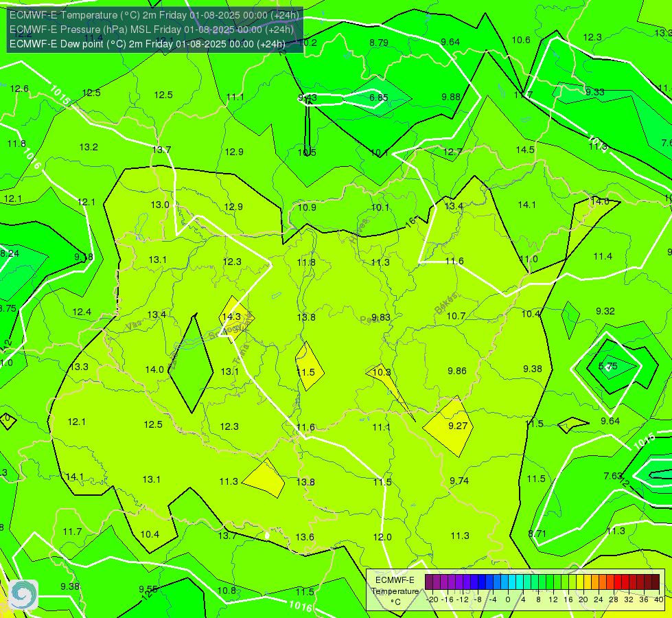Click the Vas county label
672x618 pixels.
click(x=134, y=325)
